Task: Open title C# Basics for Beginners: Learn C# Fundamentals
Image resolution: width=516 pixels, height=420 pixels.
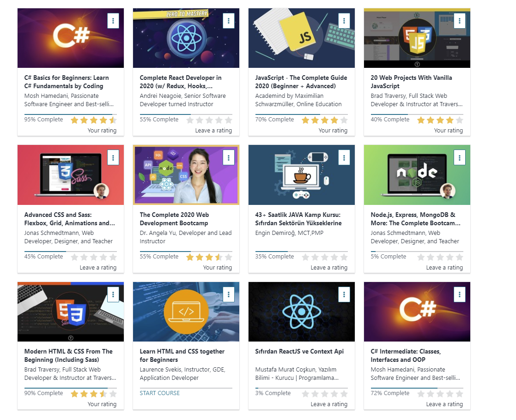Action: click(67, 82)
